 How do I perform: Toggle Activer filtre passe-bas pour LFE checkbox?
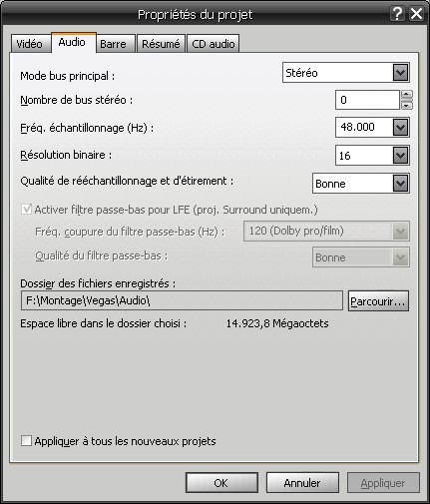tap(26, 210)
